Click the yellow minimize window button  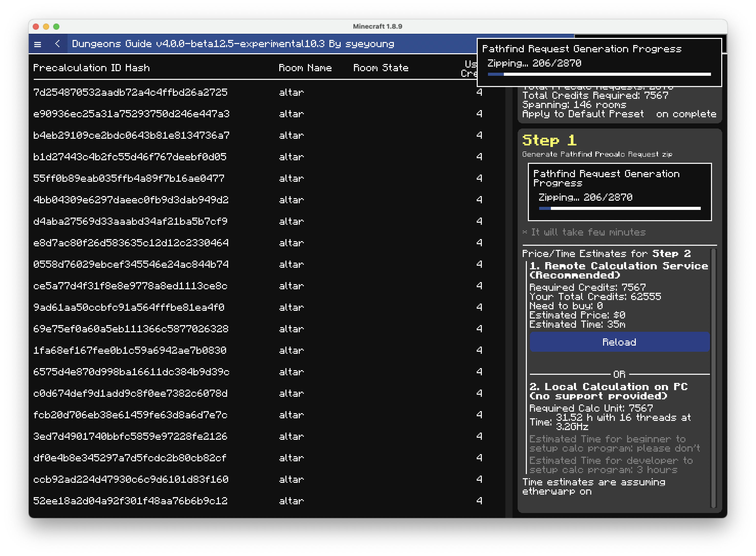pos(46,27)
